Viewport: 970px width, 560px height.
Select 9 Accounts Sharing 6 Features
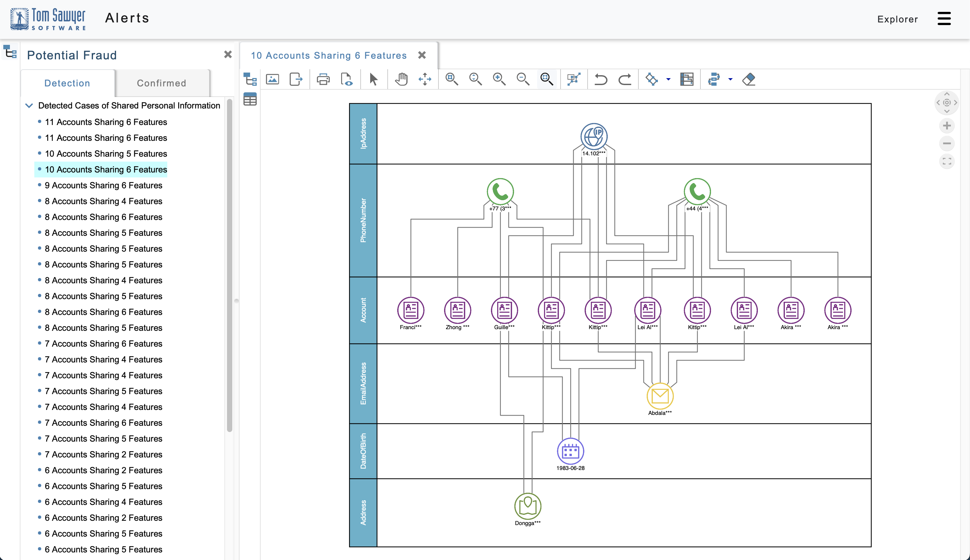coord(103,185)
